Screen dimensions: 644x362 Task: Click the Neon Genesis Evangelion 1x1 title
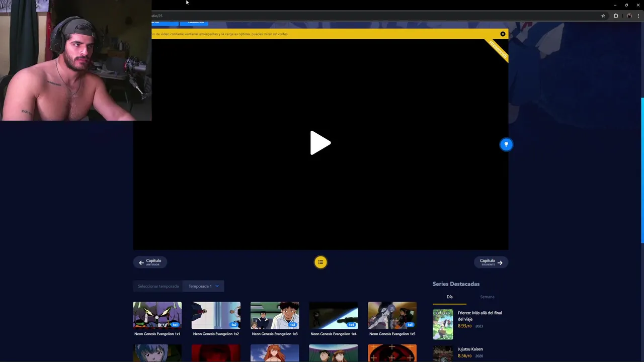point(157,334)
